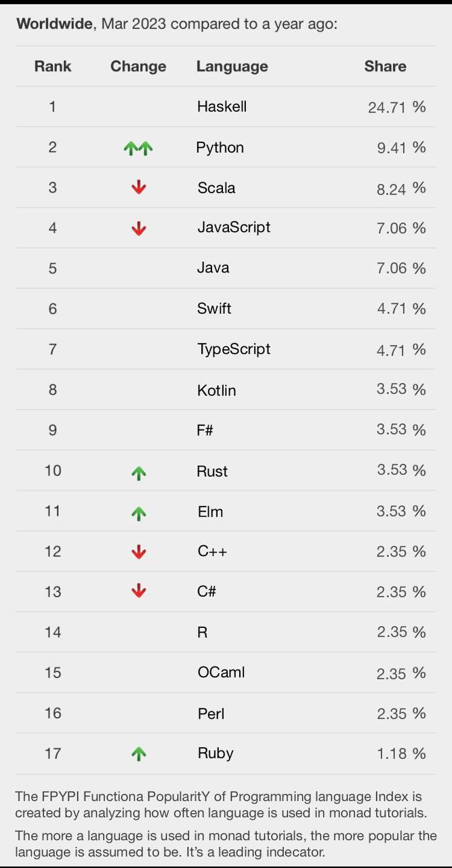Click the red down arrow in JavaScript row
Viewport: 452px width, 868px height.
tap(138, 229)
